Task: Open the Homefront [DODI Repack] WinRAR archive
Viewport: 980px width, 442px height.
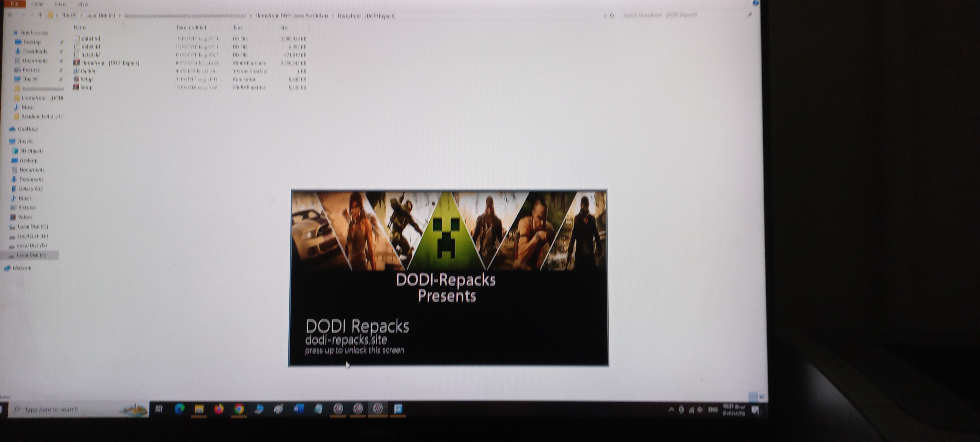Action: pyautogui.click(x=110, y=63)
